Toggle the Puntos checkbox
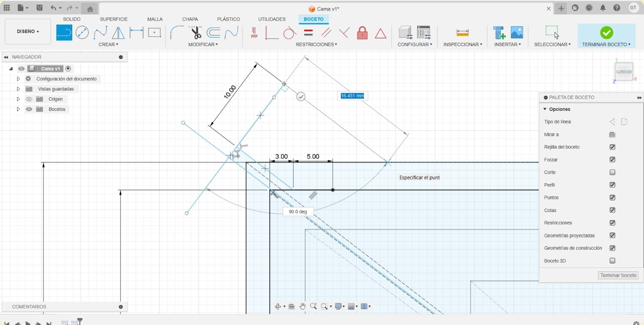 tap(612, 198)
